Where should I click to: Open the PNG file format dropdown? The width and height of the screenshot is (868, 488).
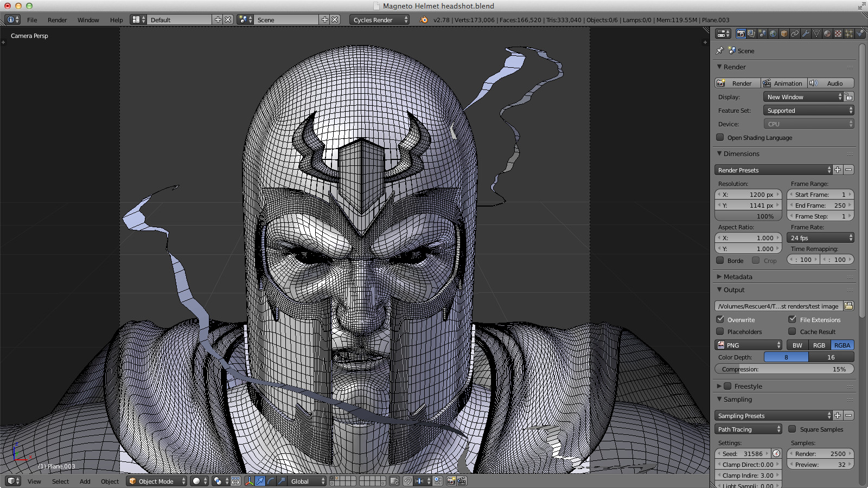748,345
